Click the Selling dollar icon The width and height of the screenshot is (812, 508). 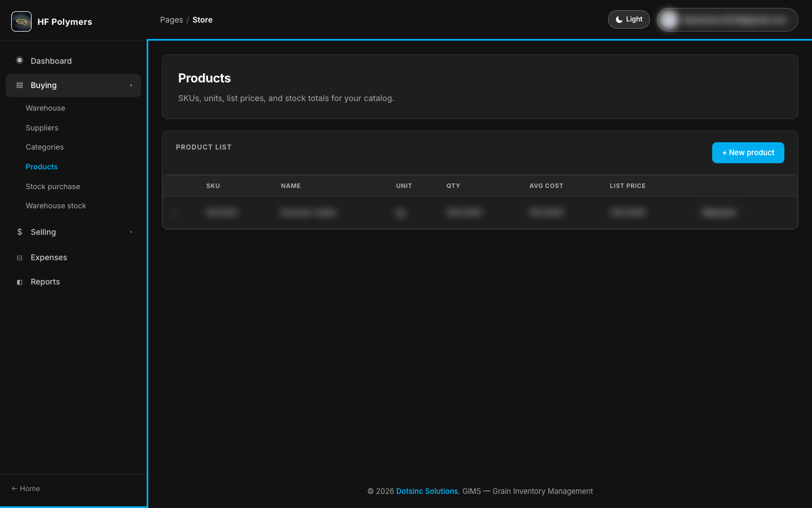(x=20, y=232)
